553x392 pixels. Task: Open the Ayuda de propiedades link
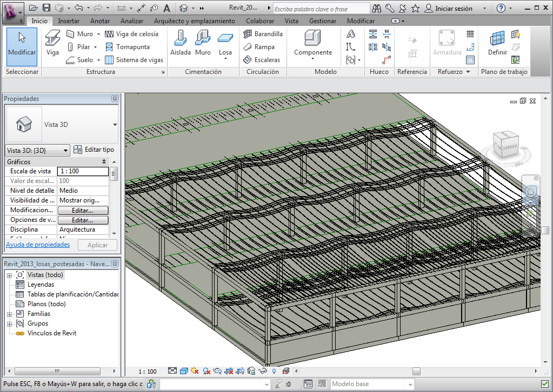click(x=38, y=245)
